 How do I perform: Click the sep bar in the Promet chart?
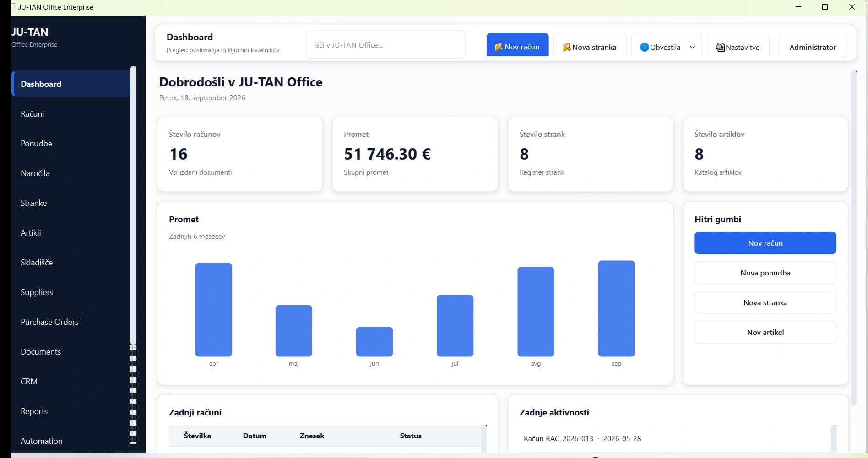[x=616, y=308]
